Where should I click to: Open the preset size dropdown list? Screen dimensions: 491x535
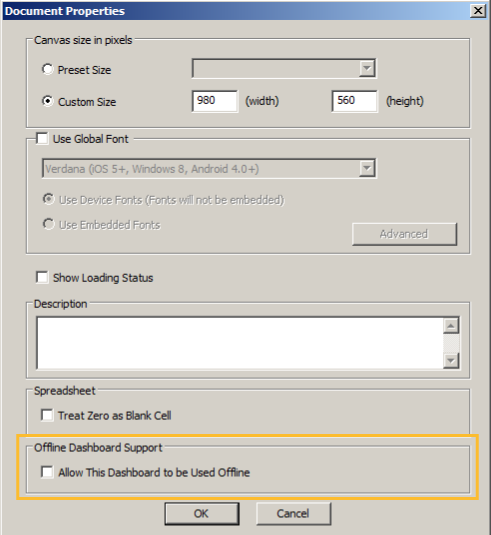(367, 68)
